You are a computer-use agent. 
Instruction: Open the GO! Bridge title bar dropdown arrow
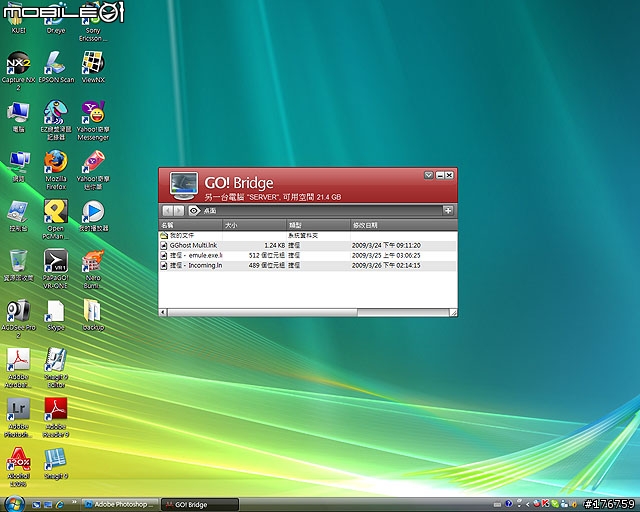click(x=428, y=175)
